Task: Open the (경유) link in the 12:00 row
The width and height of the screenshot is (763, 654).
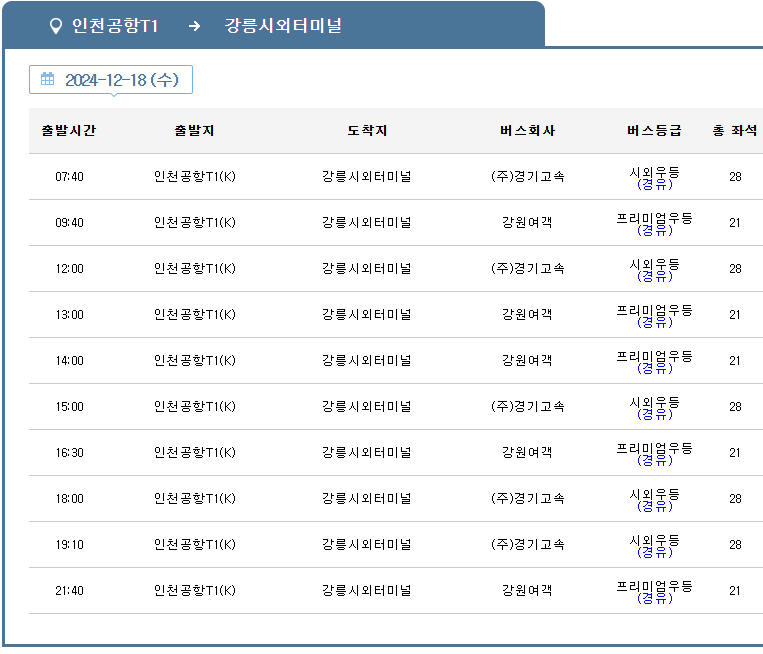Action: pos(654,276)
